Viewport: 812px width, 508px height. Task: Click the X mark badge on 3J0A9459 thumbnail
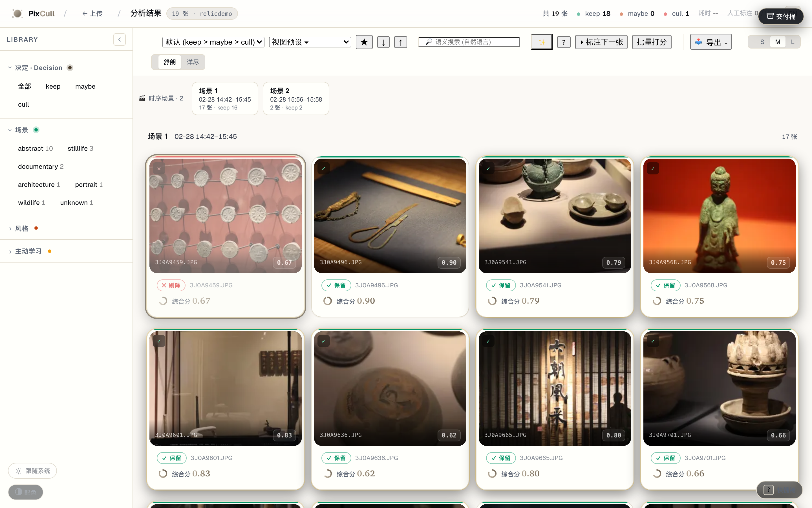click(x=159, y=169)
